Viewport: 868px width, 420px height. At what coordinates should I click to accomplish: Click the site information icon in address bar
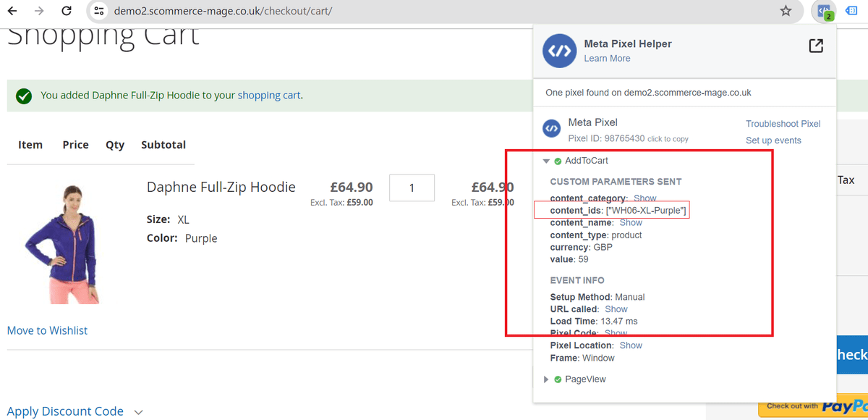tap(100, 11)
